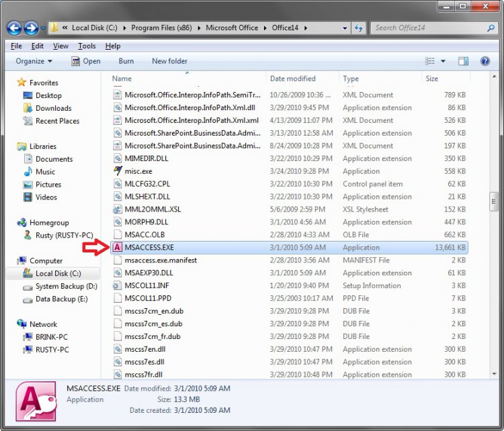504x431 pixels.
Task: Click the Burn toolbar button
Action: coord(126,61)
